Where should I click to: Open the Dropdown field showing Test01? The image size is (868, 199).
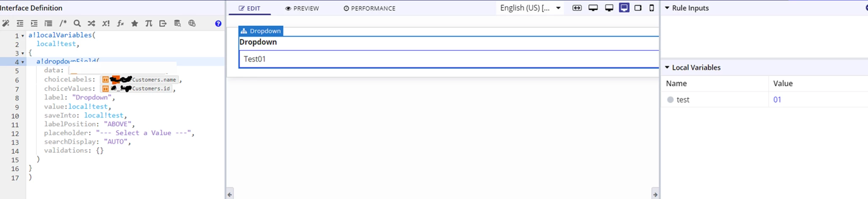point(449,59)
